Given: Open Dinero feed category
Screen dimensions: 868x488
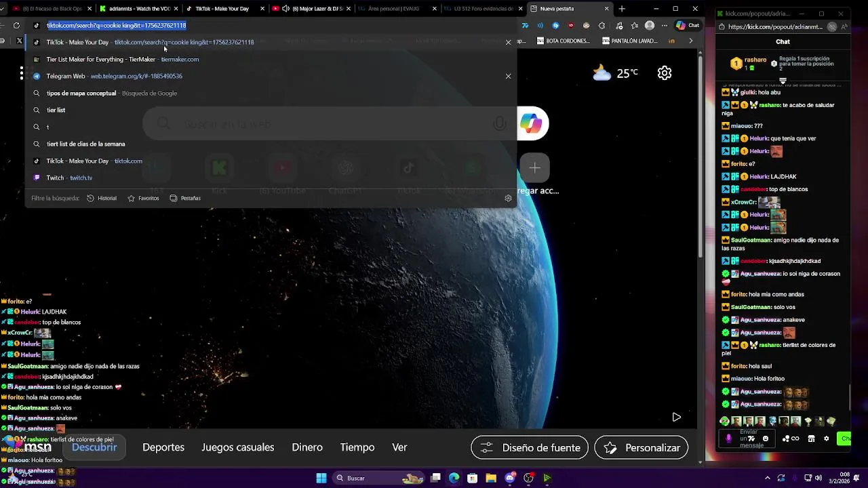Looking at the screenshot, I should coord(307,447).
